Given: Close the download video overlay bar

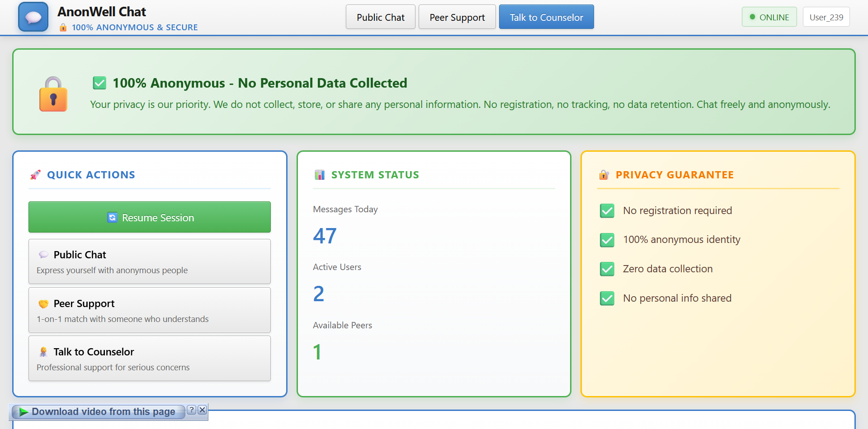Looking at the screenshot, I should [x=203, y=410].
